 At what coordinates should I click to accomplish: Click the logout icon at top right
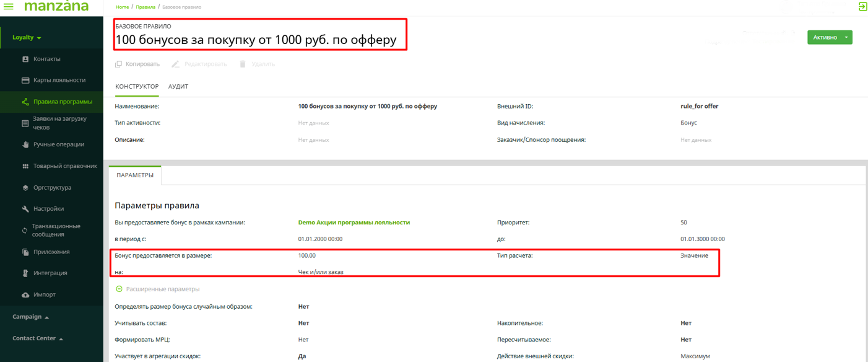tap(862, 7)
